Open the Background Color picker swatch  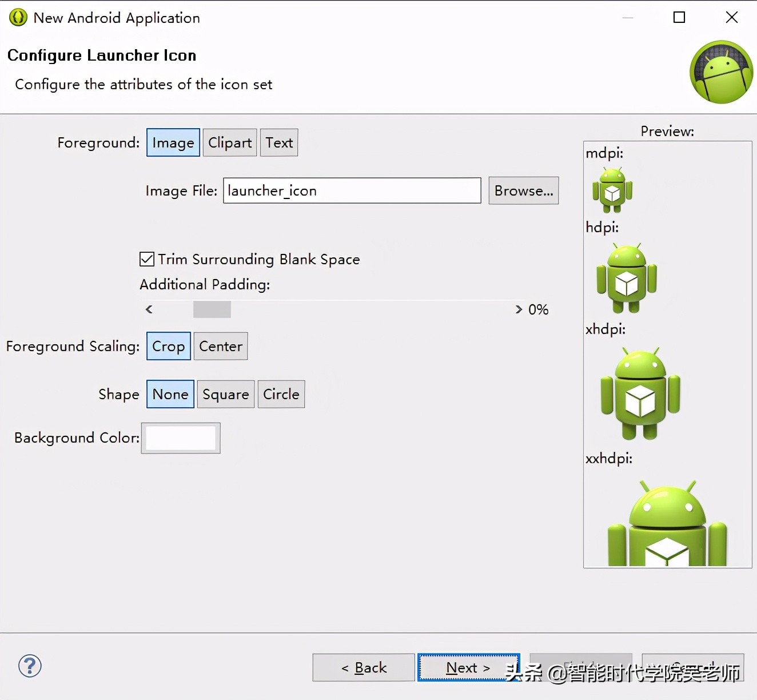181,438
